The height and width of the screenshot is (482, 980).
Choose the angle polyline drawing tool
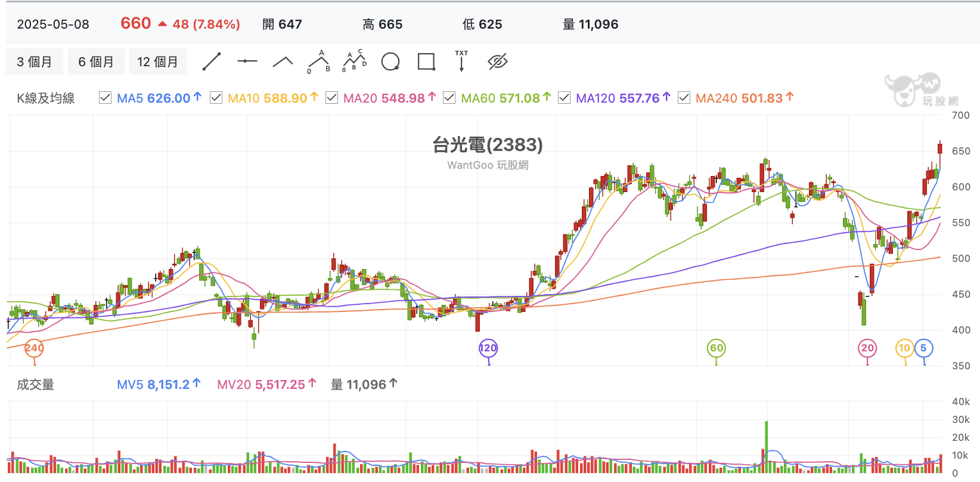point(283,61)
